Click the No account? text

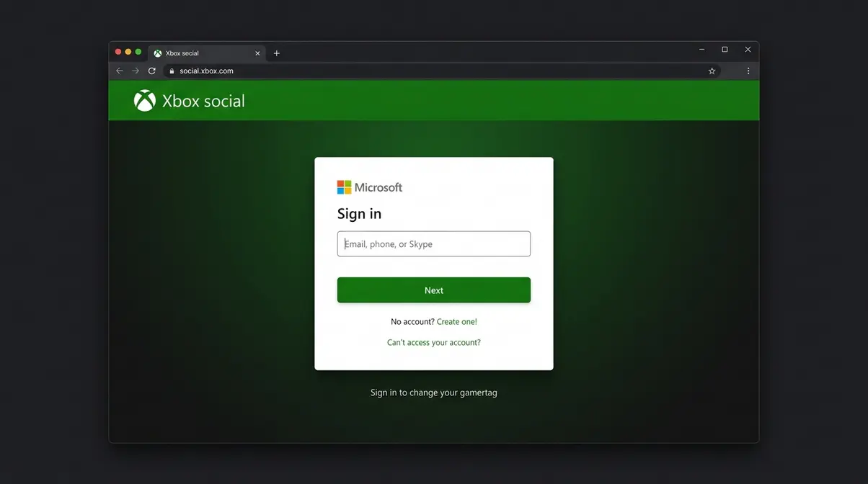point(412,322)
